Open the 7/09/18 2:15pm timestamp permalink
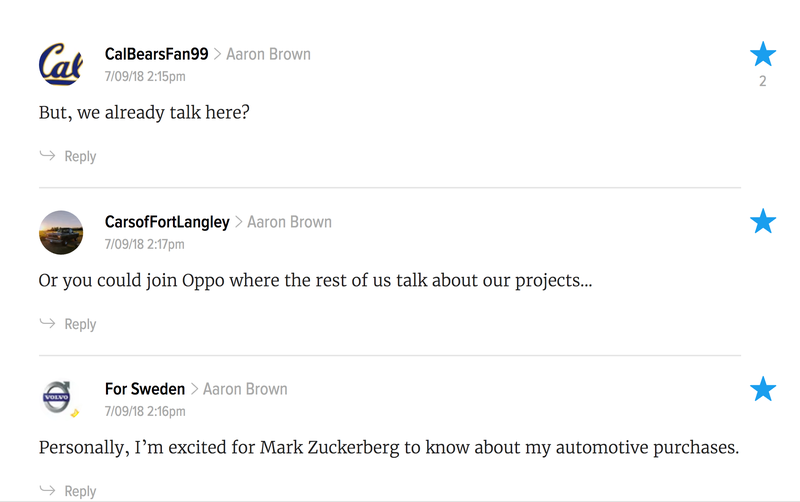The height and width of the screenshot is (502, 800). 145,77
